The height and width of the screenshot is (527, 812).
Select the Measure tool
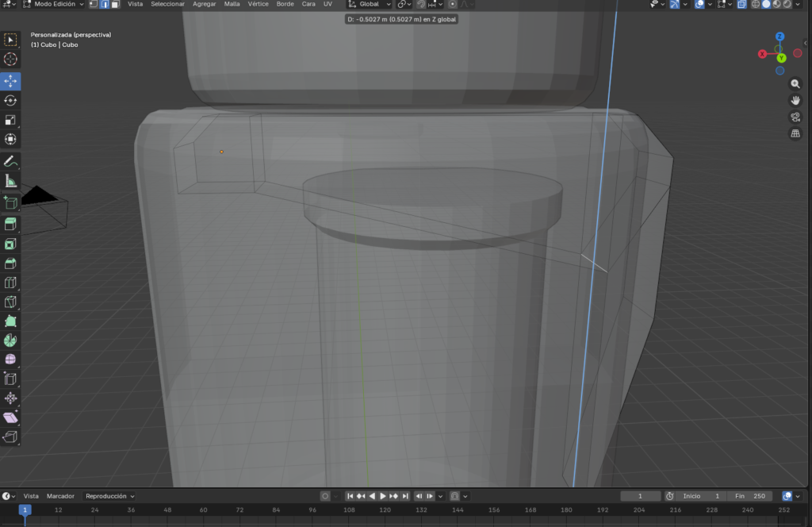coord(10,182)
